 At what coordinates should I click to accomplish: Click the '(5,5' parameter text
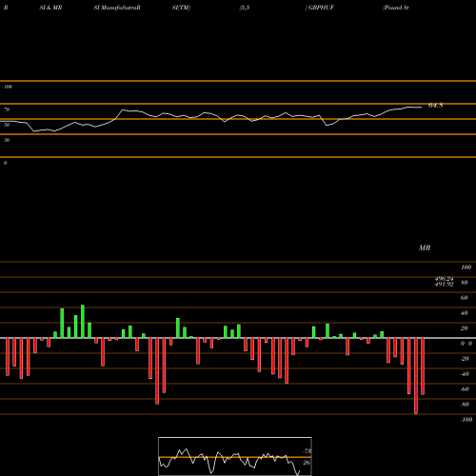coord(245,8)
